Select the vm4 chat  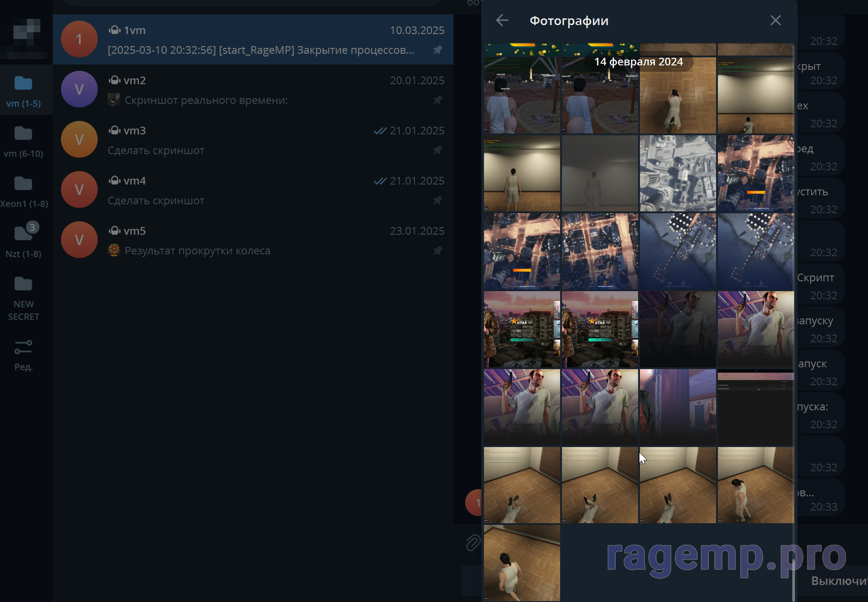click(x=253, y=190)
